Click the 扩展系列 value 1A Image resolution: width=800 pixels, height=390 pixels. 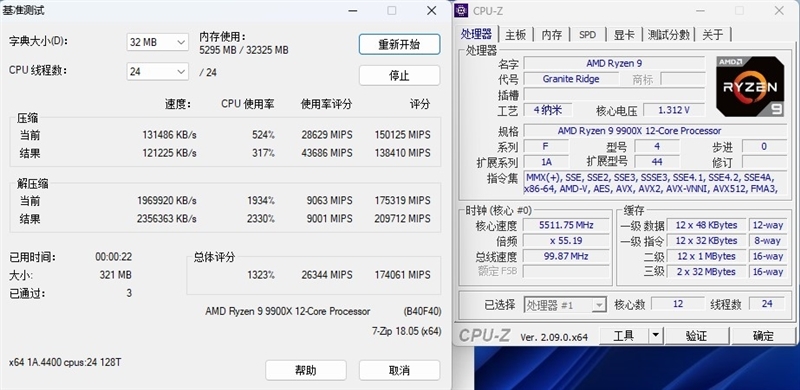click(546, 162)
